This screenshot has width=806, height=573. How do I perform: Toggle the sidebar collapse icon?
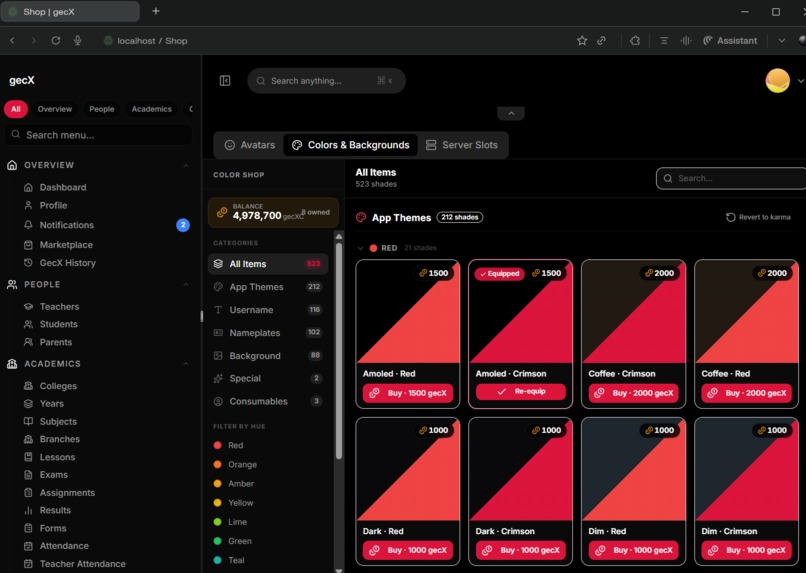225,81
